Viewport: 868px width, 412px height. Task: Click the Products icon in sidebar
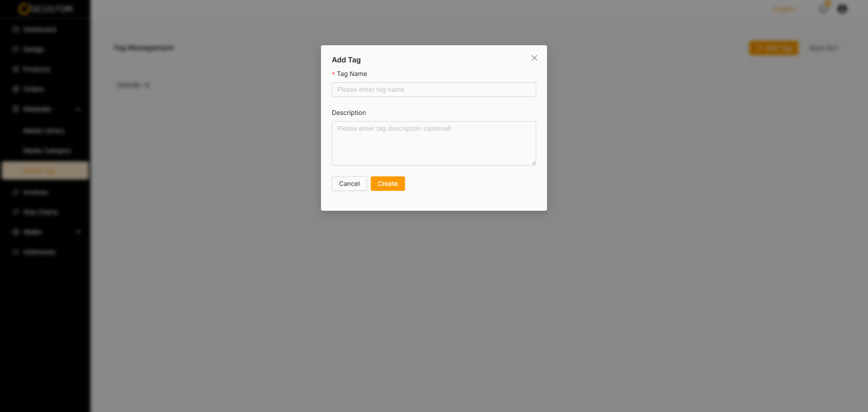16,69
